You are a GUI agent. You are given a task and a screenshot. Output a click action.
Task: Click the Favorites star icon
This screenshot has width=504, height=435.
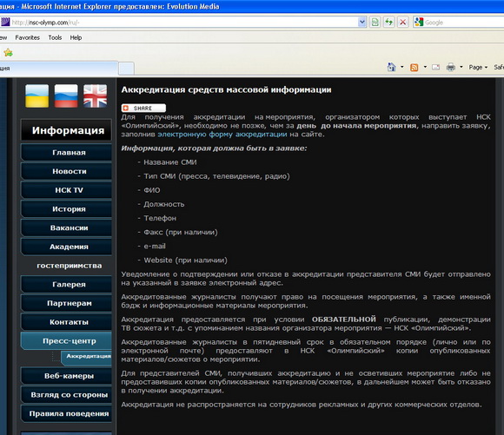tap(8, 52)
